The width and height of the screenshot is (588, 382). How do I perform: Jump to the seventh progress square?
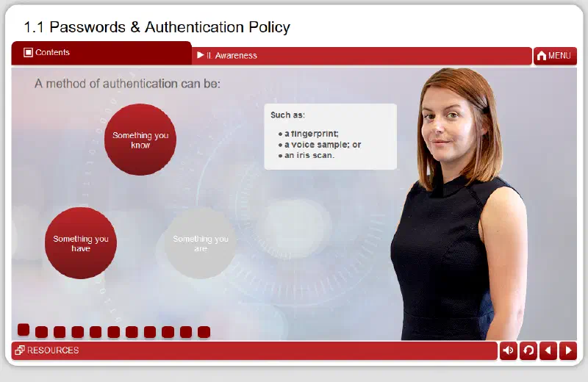click(132, 332)
